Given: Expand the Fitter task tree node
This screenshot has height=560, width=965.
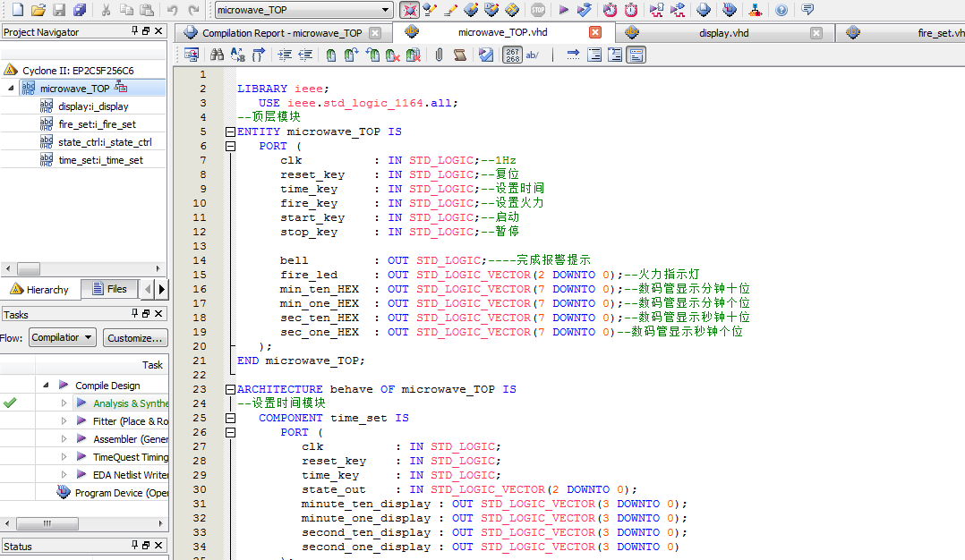Looking at the screenshot, I should tap(64, 421).
